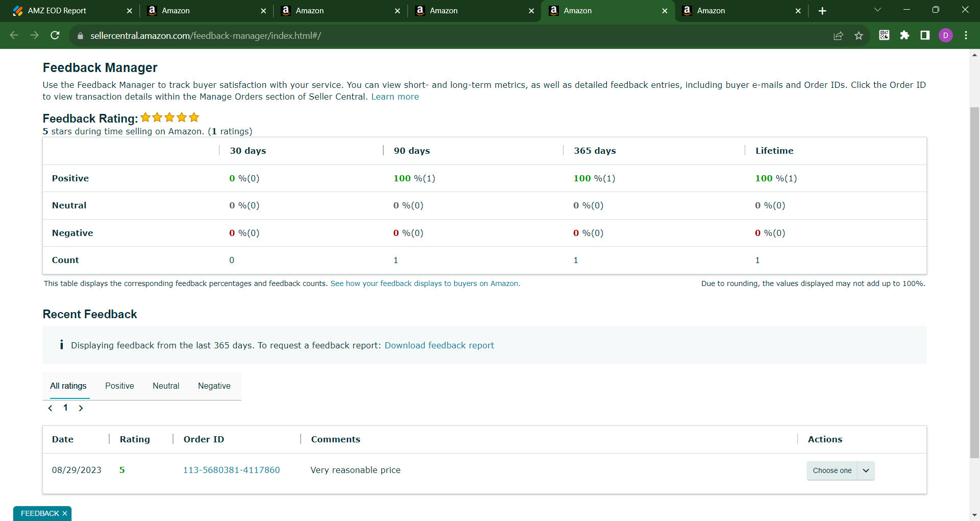Open a new browser tab

click(x=822, y=11)
